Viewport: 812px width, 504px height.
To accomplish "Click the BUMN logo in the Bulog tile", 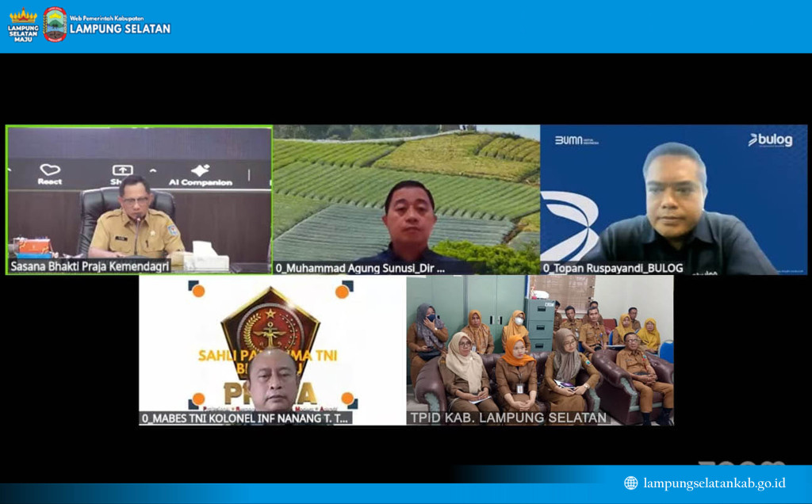I will click(x=576, y=140).
